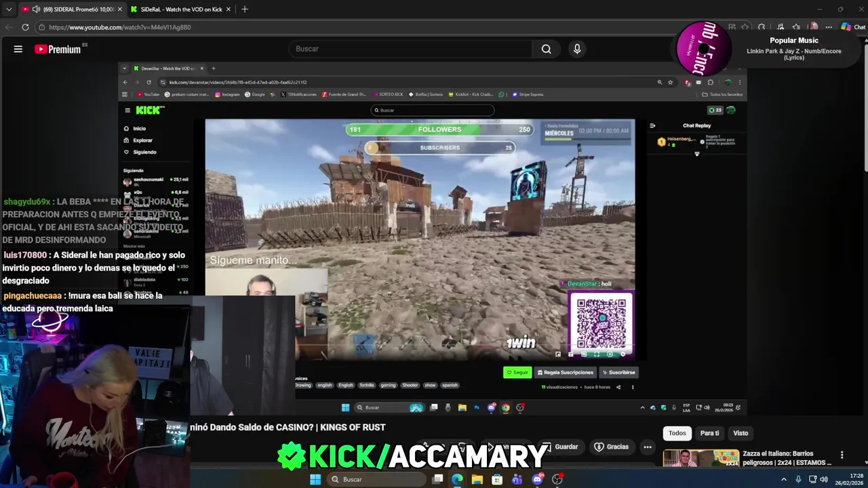Focus the YouTube Buscar search field

pos(411,49)
